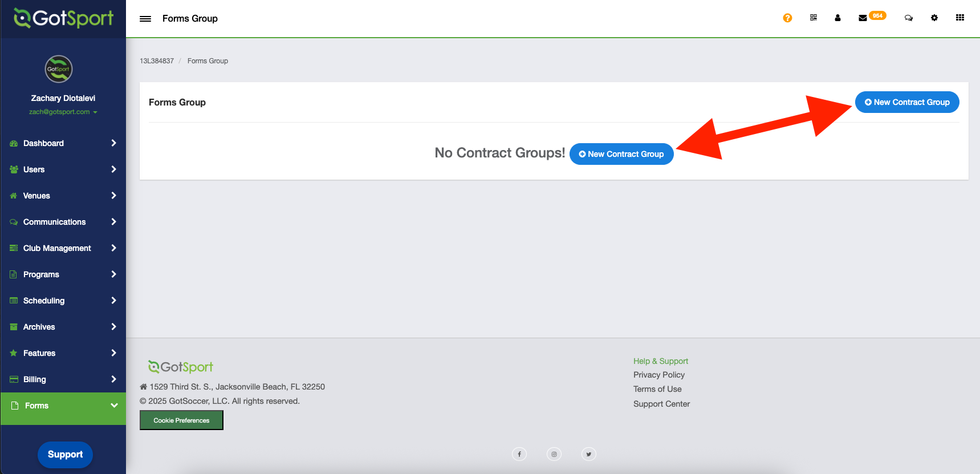Expand the Communications chevron

point(113,222)
